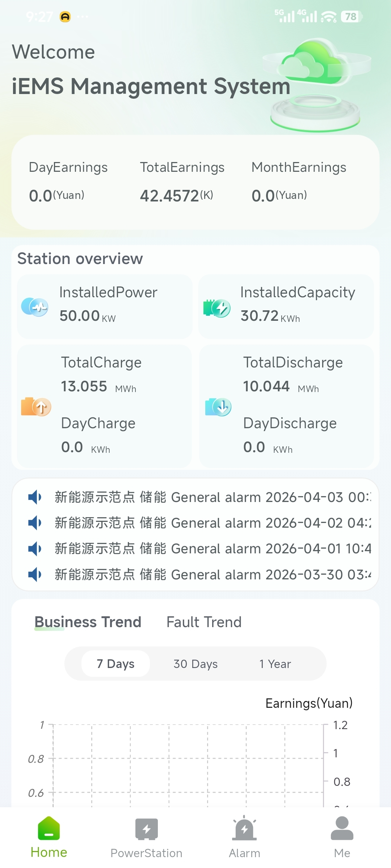Select the 1 Year range

(x=275, y=664)
